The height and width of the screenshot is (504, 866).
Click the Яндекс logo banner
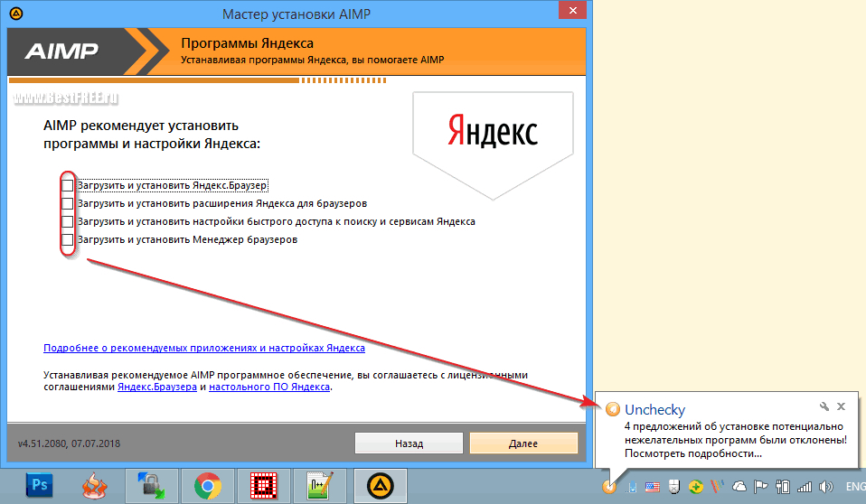click(x=493, y=145)
